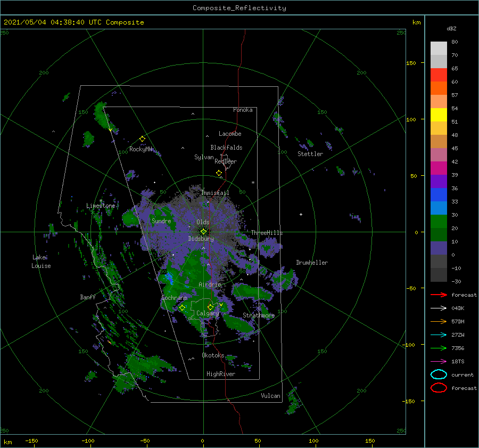Click the yellow diamond marker near RockyMH
The height and width of the screenshot is (448, 479).
point(142,139)
